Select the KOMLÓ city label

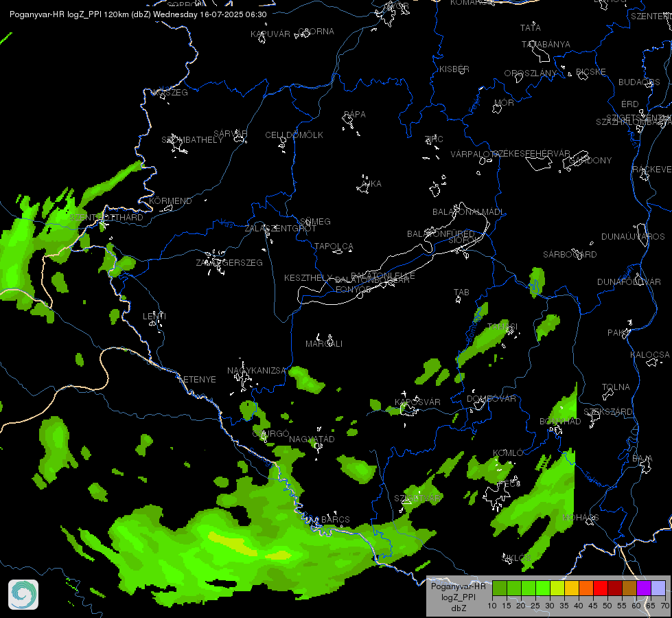point(508,453)
